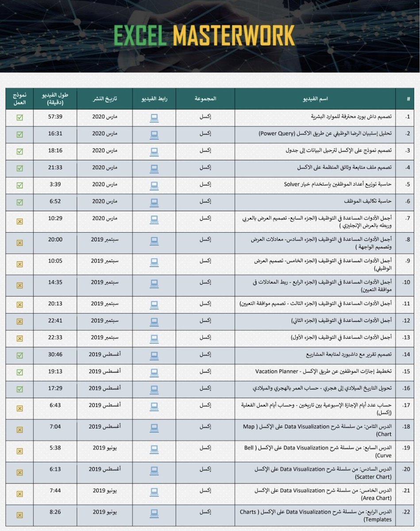Click the 'طول الفيديو (دقيقة)' column header
This screenshot has height=531, width=420.
click(x=55, y=99)
